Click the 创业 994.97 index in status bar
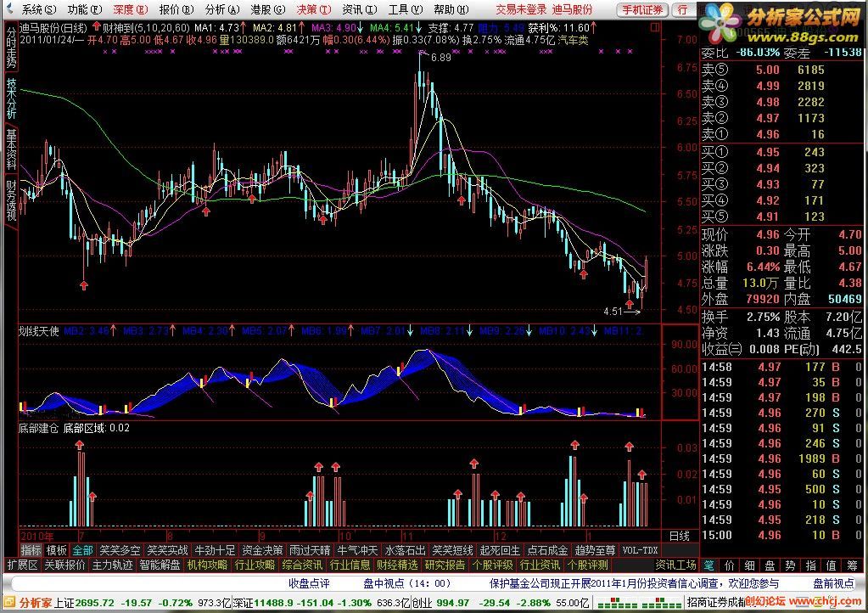 (440, 603)
